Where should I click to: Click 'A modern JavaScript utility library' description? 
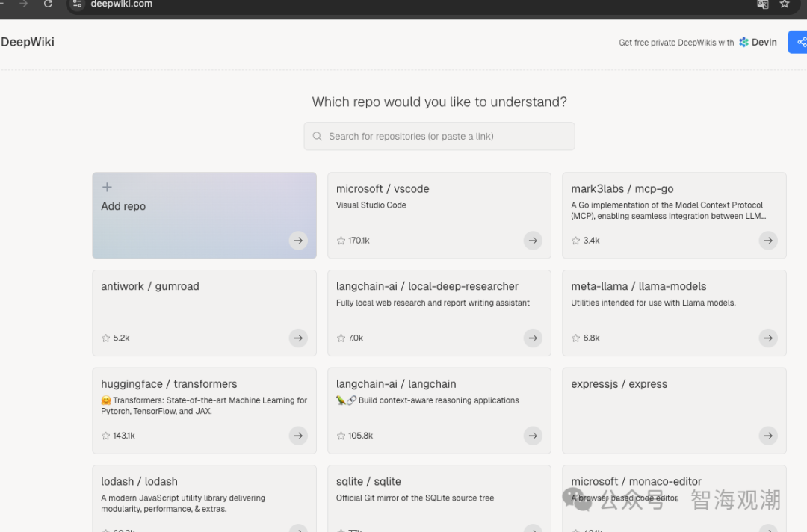[x=183, y=503]
